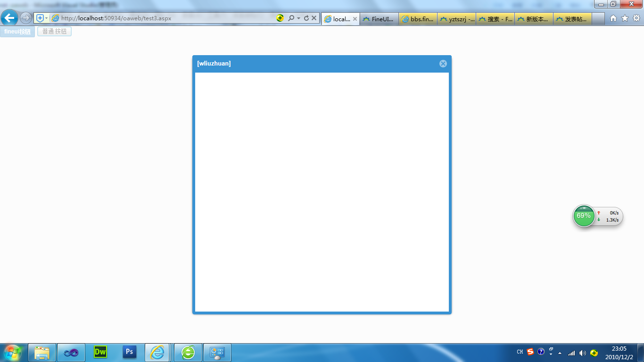This screenshot has height=362, width=644.
Task: Click the browser Back arrow button
Action: pos(9,18)
